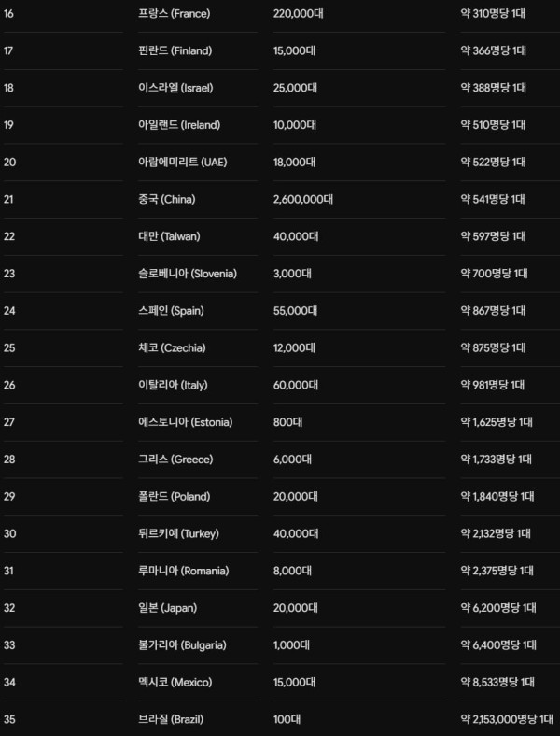560x736 pixels.
Task: Select the 불가리아 (Bulgaria) entry
Action: [x=182, y=645]
